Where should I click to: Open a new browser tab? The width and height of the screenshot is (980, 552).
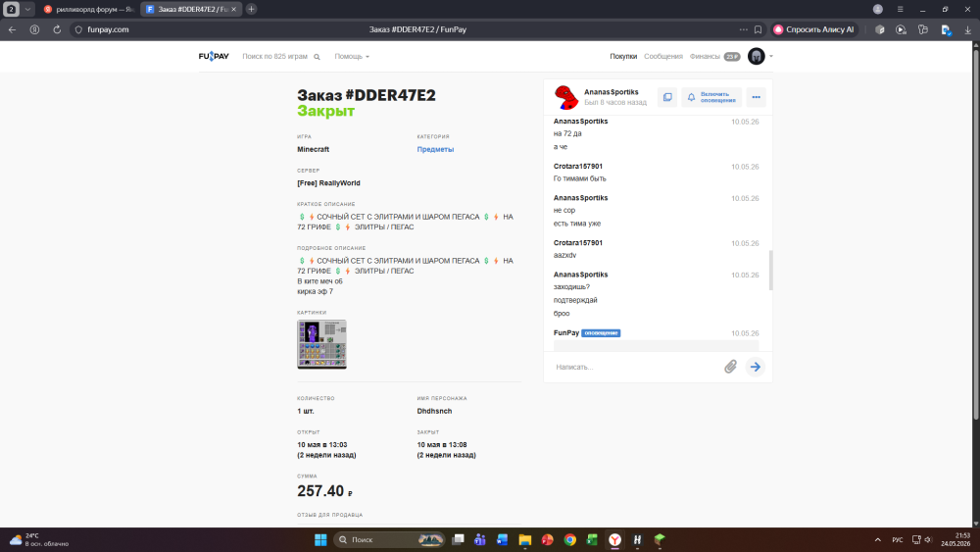click(x=251, y=9)
